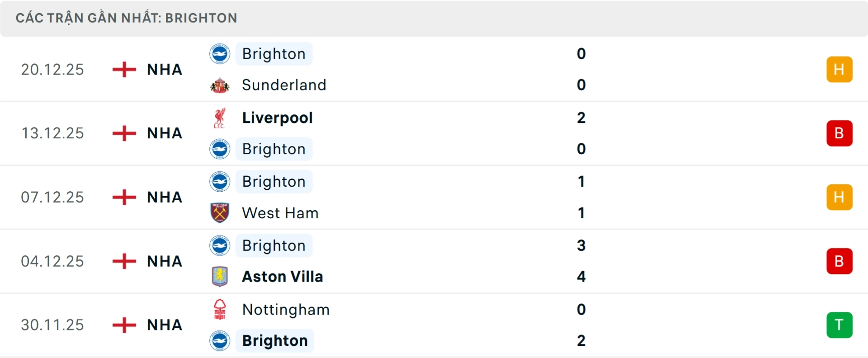Toggle the green T badge for Nottingham win
The width and height of the screenshot is (868, 358).
pos(840,325)
